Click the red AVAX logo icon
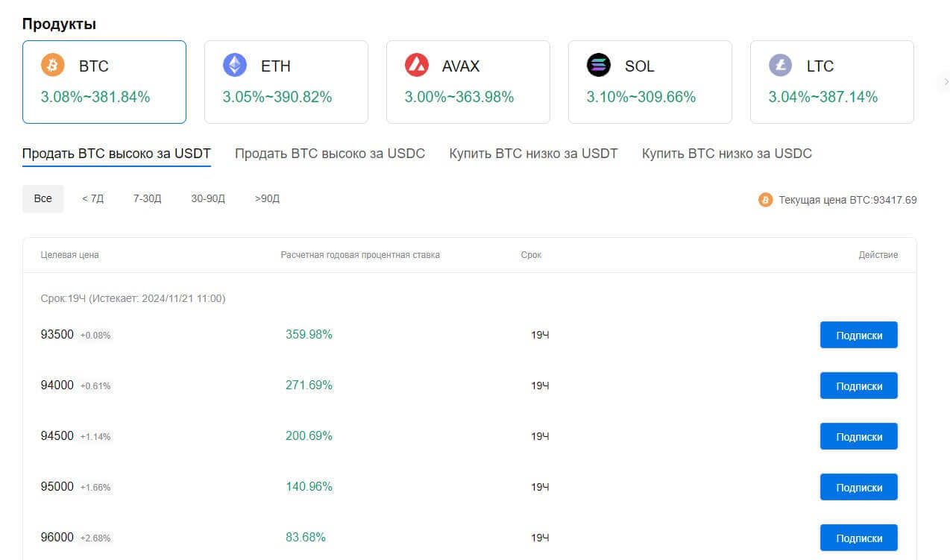The height and width of the screenshot is (560, 950). coord(417,66)
